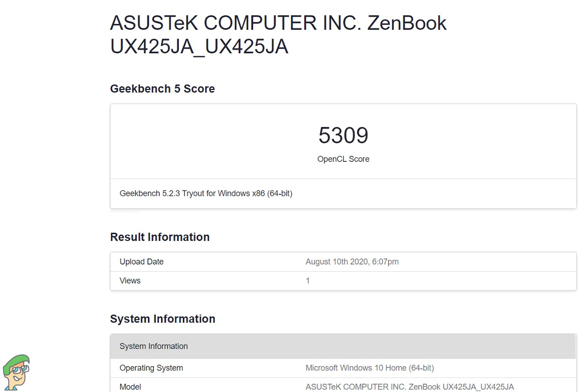Click the Operating System row label
Image resolution: width=582 pixels, height=392 pixels.
(x=151, y=368)
